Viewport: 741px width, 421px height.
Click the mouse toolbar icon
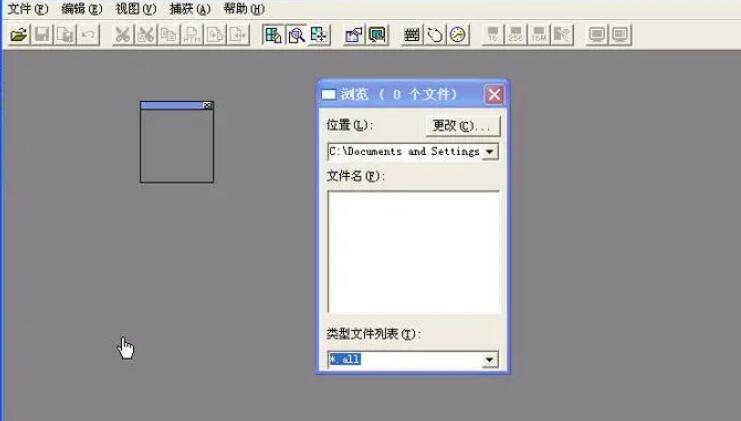pyautogui.click(x=435, y=35)
